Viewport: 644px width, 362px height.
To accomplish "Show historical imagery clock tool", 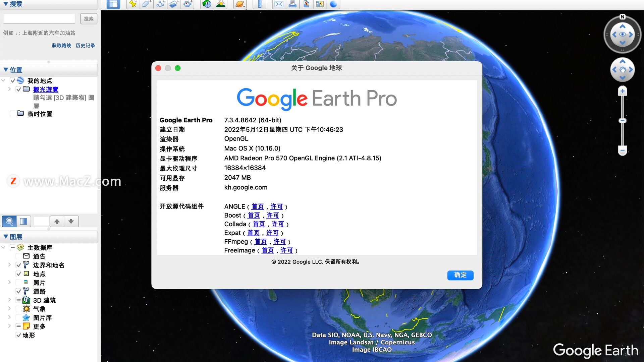I will [x=207, y=4].
